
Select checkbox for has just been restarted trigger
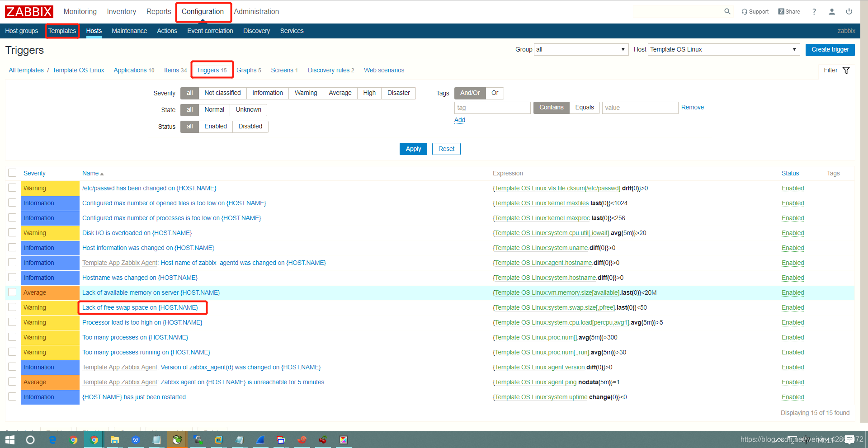point(12,396)
